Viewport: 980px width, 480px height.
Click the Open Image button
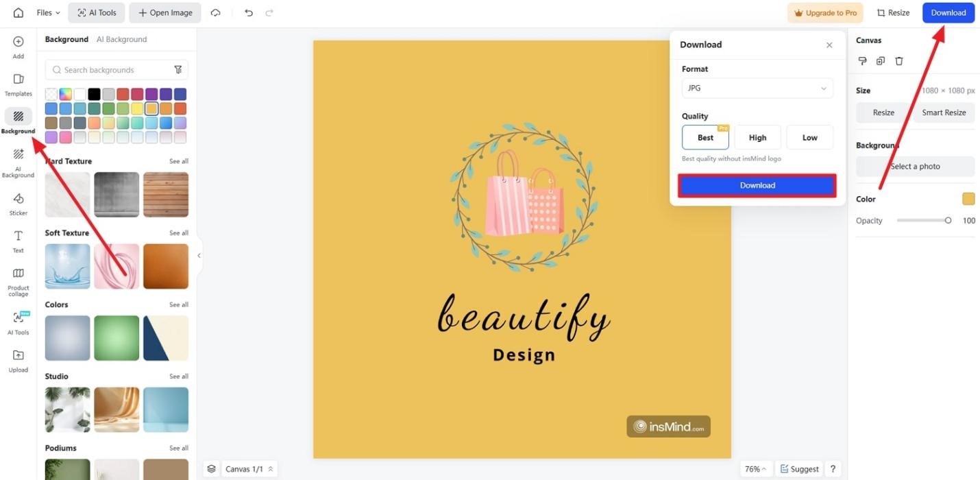165,12
